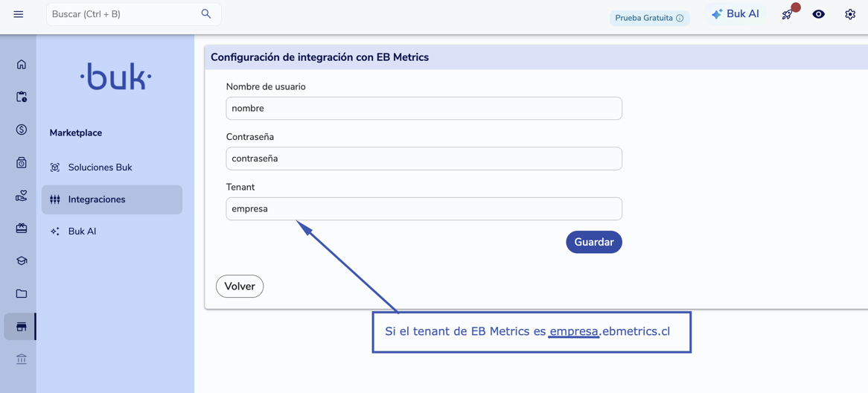The width and height of the screenshot is (868, 393).
Task: Open the clipboard clock sidebar icon
Action: tap(22, 97)
